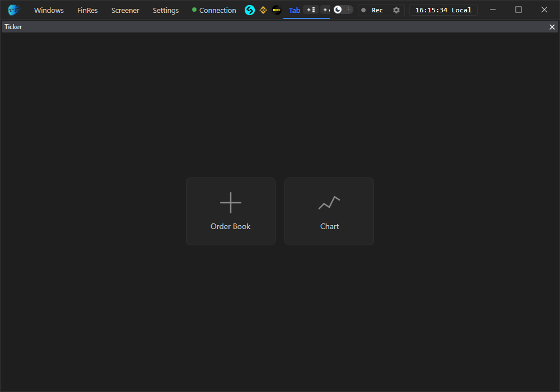Start recording with the Rec button

[x=372, y=10]
